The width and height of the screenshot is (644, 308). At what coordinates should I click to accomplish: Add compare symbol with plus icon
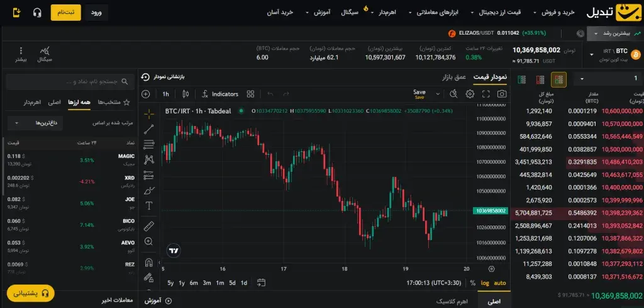pyautogui.click(x=146, y=94)
